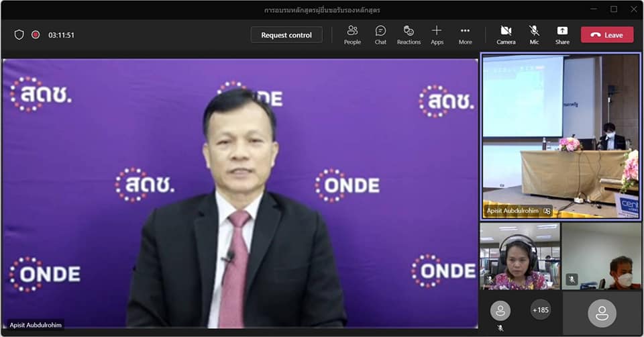Open the +185 additional participants list
Viewport: 644px width, 337px height.
click(541, 310)
